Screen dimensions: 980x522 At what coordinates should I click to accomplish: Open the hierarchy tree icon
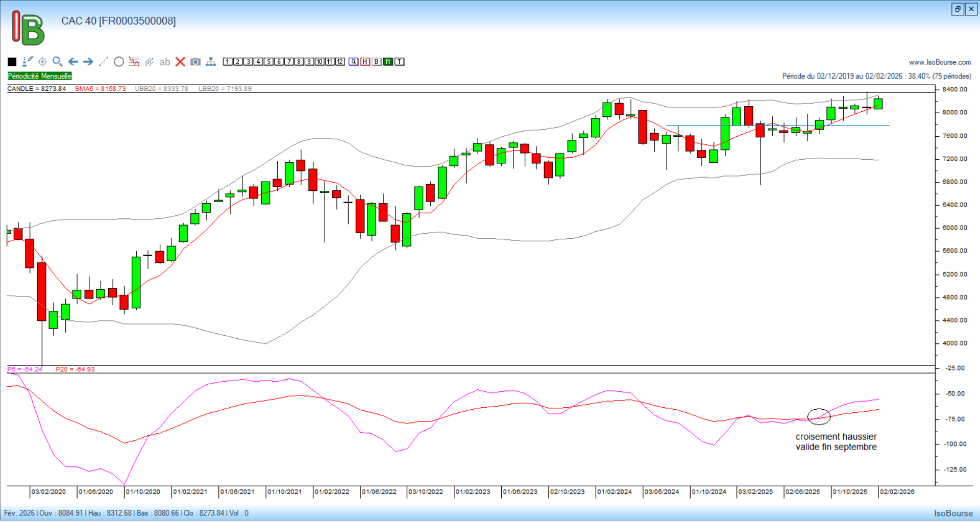[211, 62]
